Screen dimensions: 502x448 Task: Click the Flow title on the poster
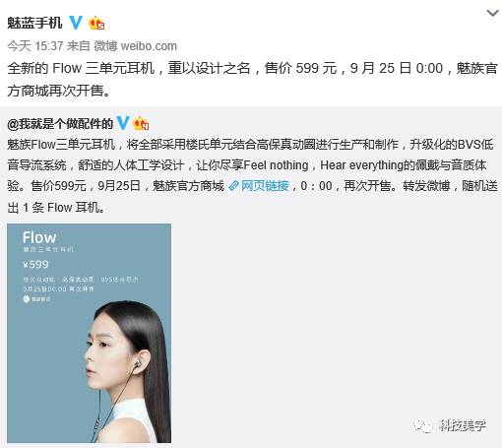pos(39,237)
